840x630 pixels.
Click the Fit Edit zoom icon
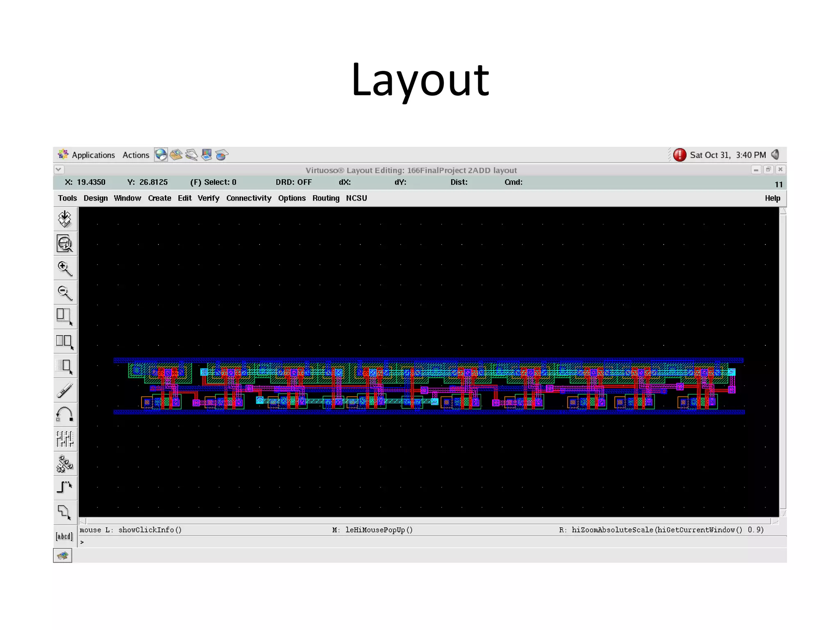(x=65, y=244)
